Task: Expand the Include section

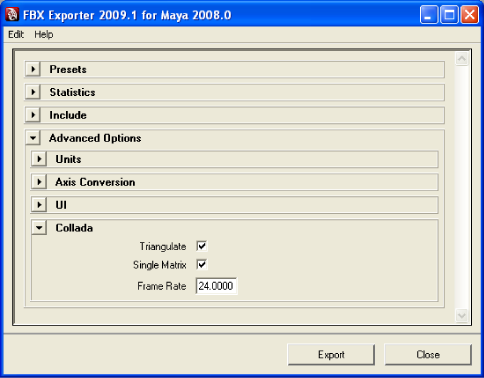Action: 33,115
